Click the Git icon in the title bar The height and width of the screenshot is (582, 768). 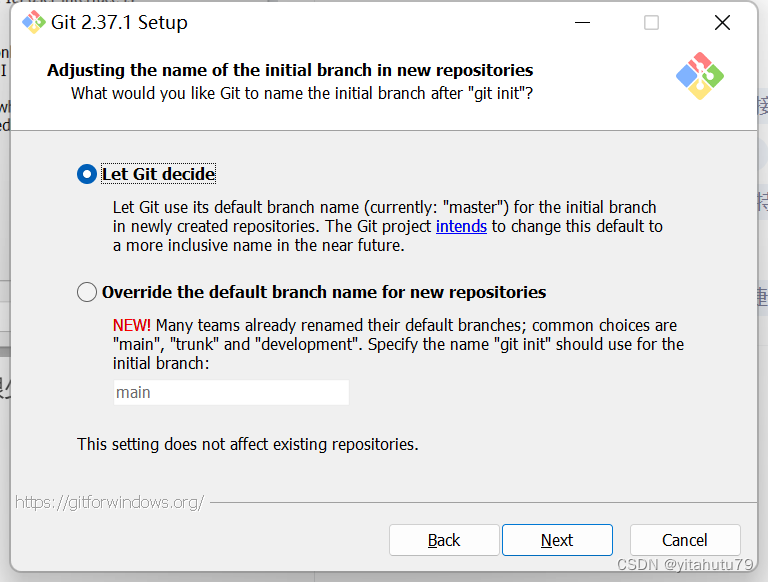pyautogui.click(x=33, y=22)
